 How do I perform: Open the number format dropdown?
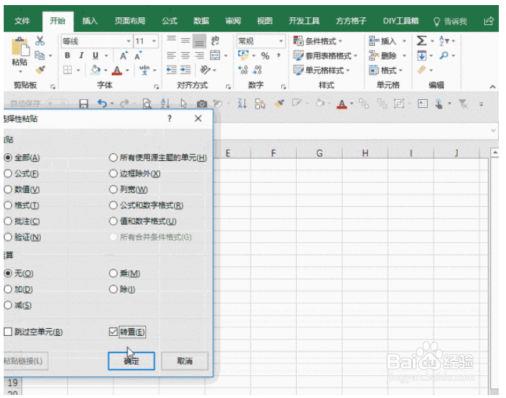pos(281,41)
